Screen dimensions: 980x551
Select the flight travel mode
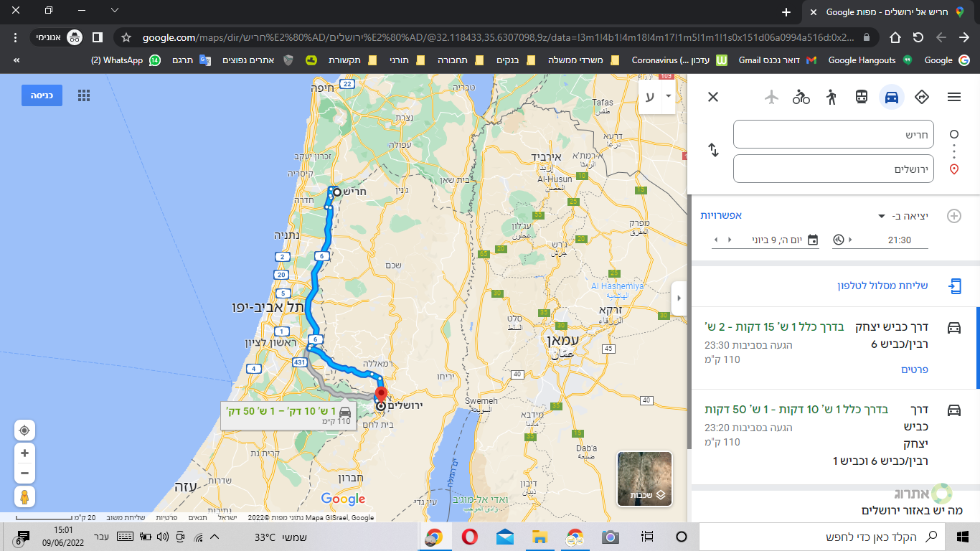(x=772, y=97)
